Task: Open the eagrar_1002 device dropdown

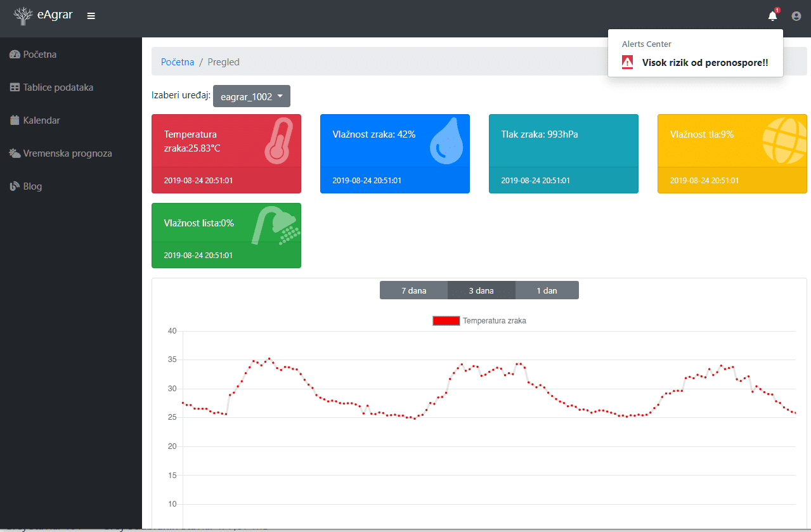Action: tap(252, 96)
